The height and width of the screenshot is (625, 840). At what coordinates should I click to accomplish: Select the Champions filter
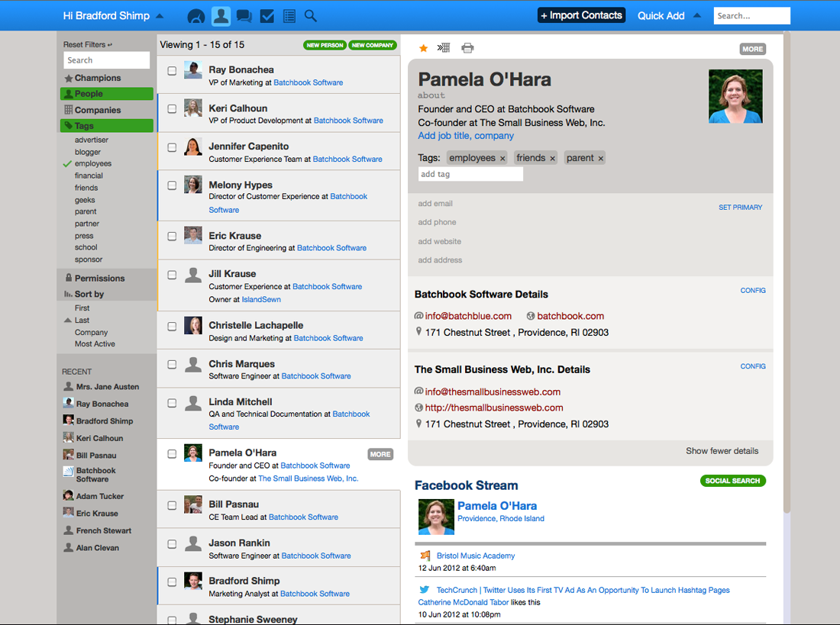[x=98, y=78]
